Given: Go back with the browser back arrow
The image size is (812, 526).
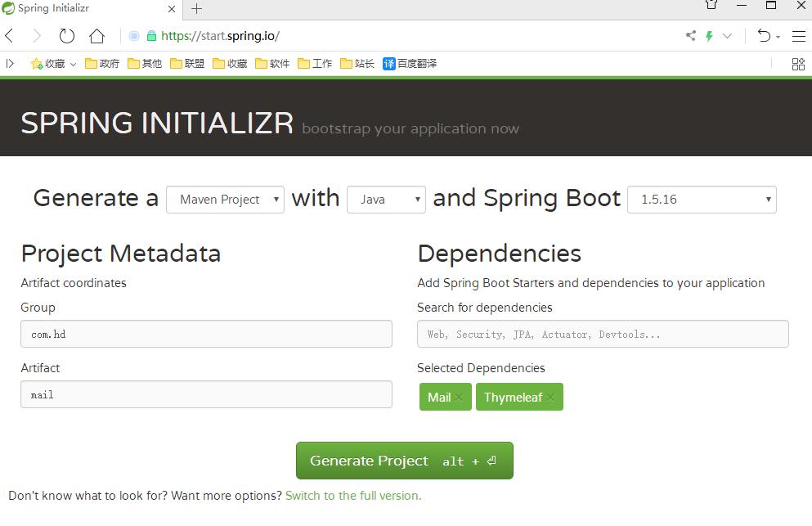Looking at the screenshot, I should coord(9,36).
